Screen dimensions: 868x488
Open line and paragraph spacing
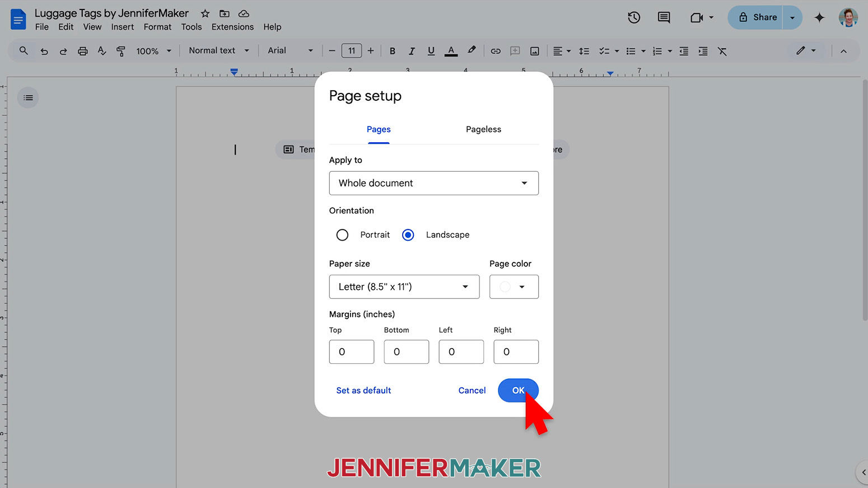tap(584, 51)
